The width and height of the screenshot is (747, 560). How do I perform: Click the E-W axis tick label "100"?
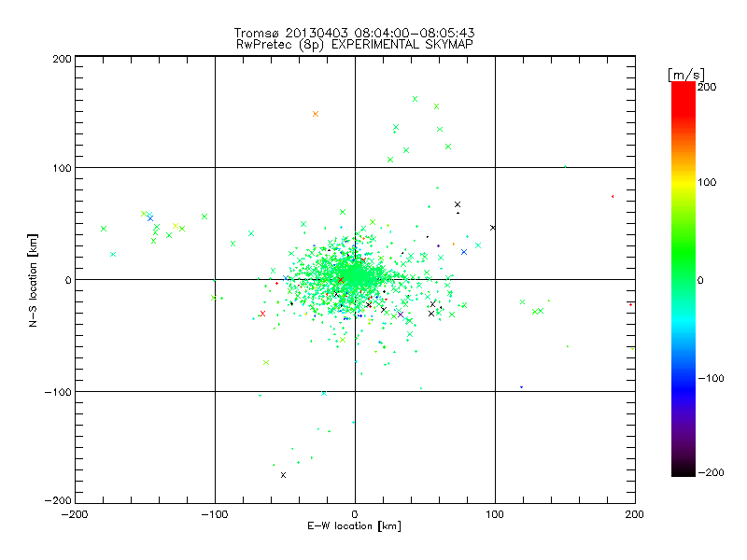click(x=495, y=514)
